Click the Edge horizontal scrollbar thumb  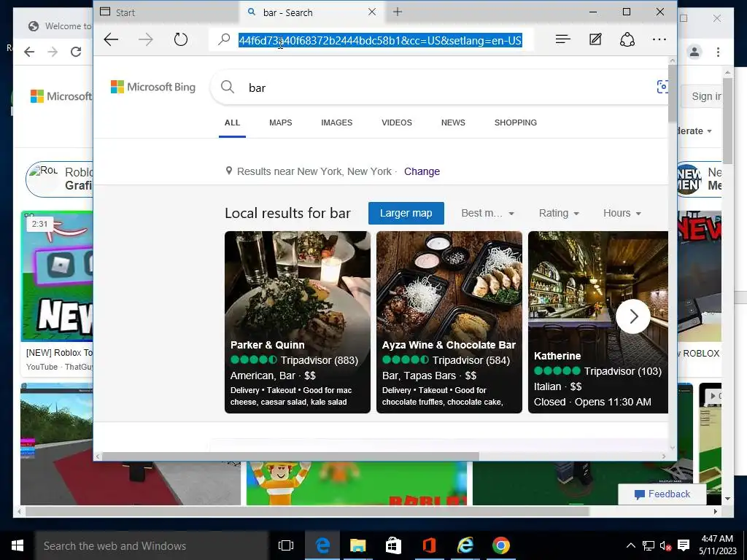click(290, 456)
